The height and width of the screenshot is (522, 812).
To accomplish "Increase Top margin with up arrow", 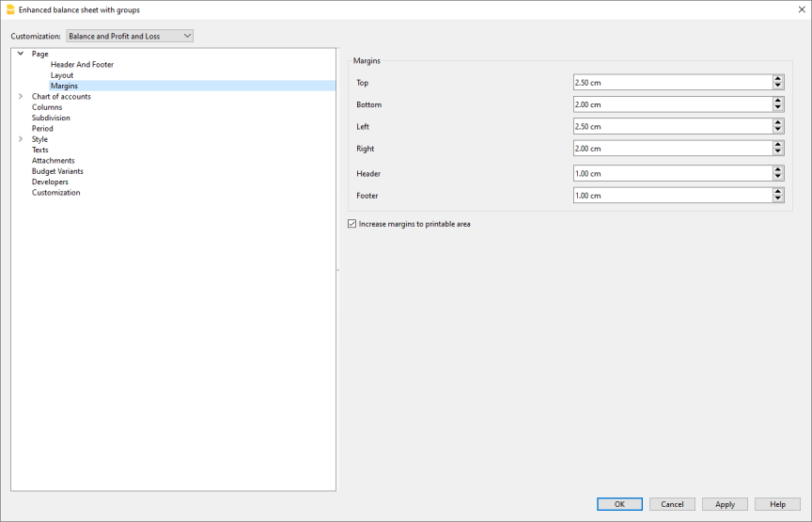I will point(778,79).
